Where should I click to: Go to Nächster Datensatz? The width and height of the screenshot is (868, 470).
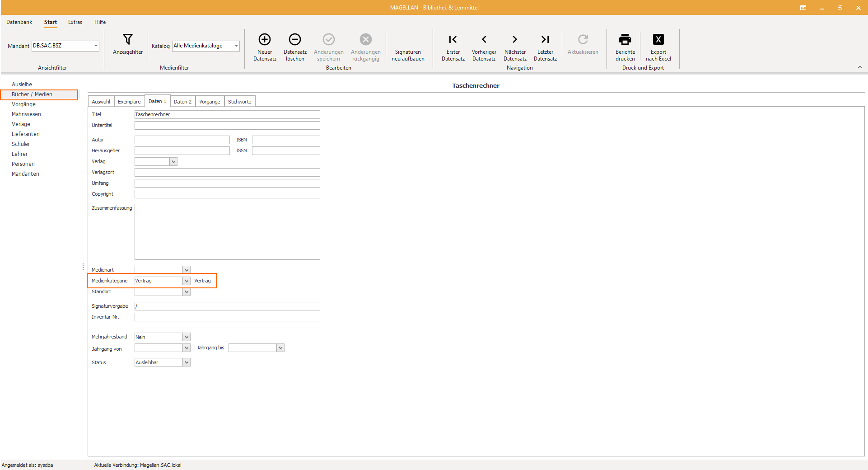515,47
